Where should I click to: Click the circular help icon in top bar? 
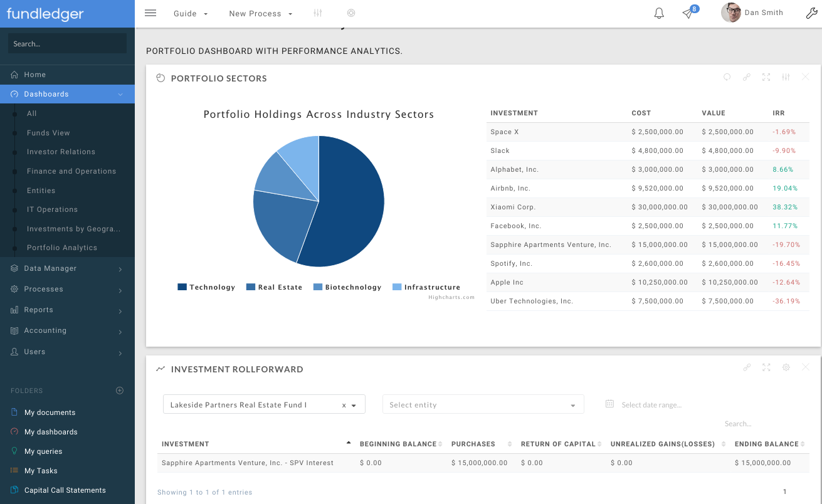click(x=350, y=13)
